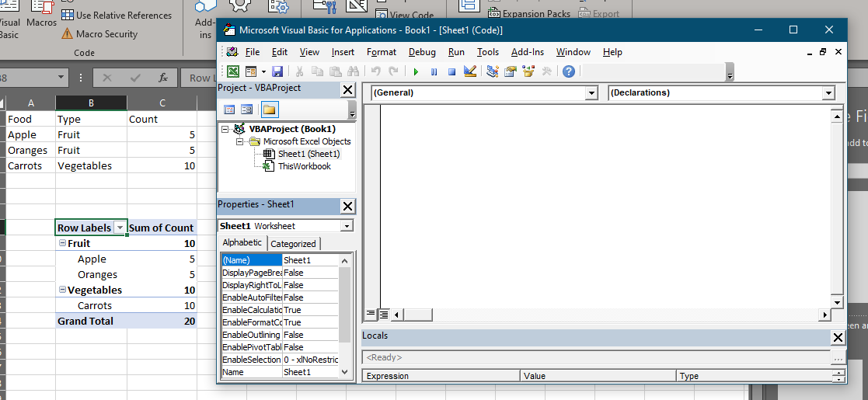Viewport: 868px width, 400px height.
Task: Save Book1 with the floppy disk icon
Action: 277,71
